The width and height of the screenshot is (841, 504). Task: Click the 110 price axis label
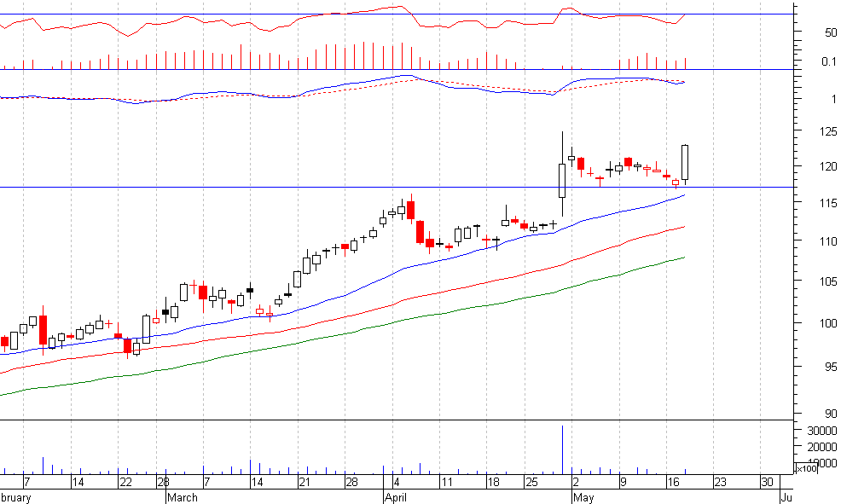pos(829,241)
